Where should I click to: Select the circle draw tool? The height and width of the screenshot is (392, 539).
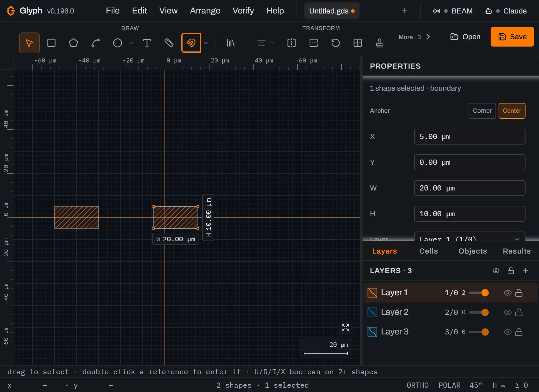tap(118, 43)
